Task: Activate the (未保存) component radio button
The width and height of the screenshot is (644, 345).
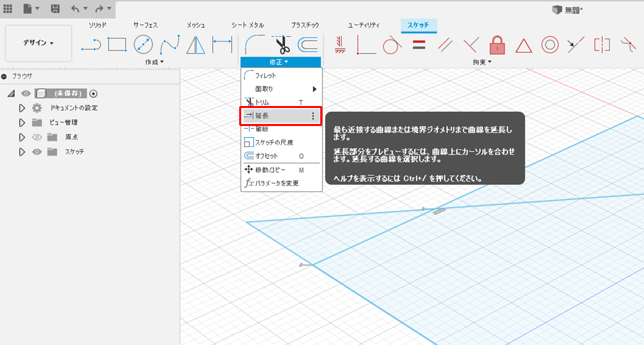Action: 94,93
